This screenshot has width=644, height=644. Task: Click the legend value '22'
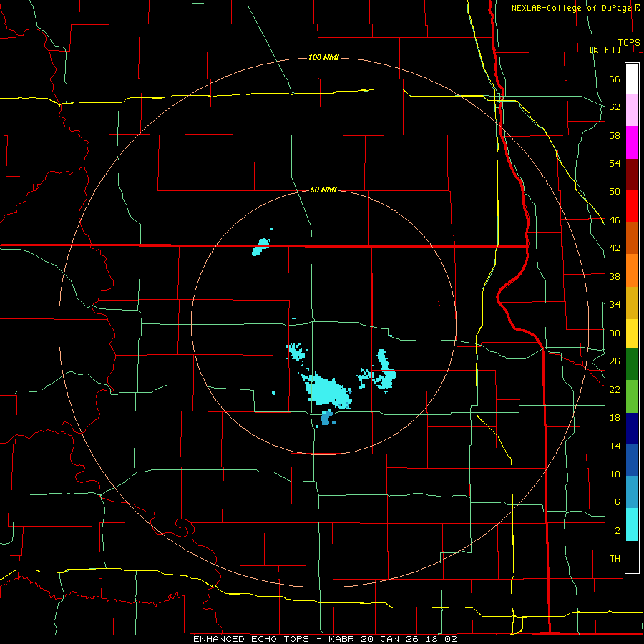615,389
